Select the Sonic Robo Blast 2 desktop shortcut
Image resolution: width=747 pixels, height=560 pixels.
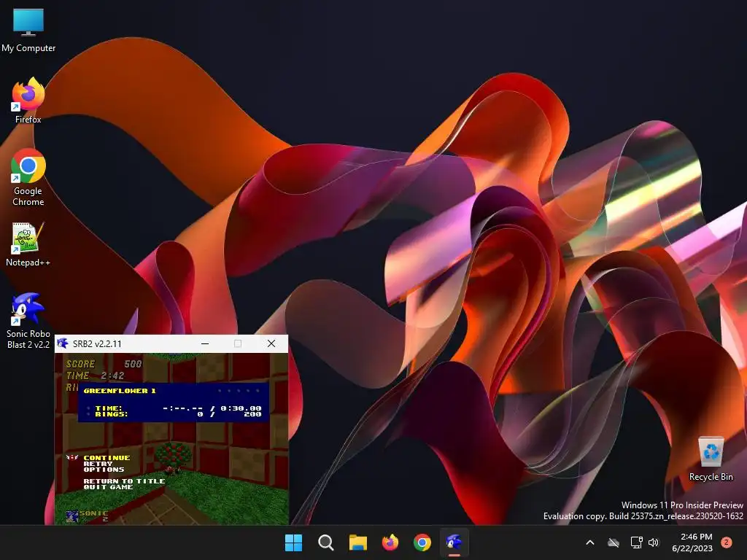pos(28,320)
